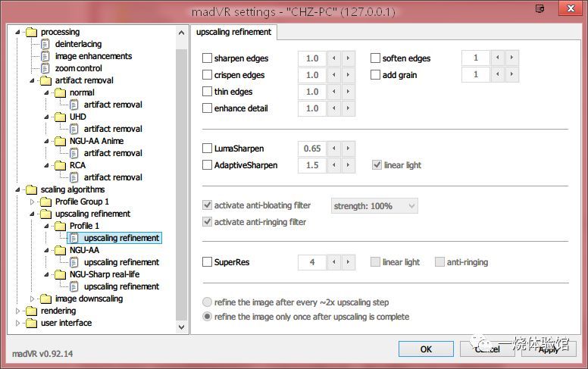Increase soften edges value with right arrow
This screenshot has height=369, width=588.
512,58
